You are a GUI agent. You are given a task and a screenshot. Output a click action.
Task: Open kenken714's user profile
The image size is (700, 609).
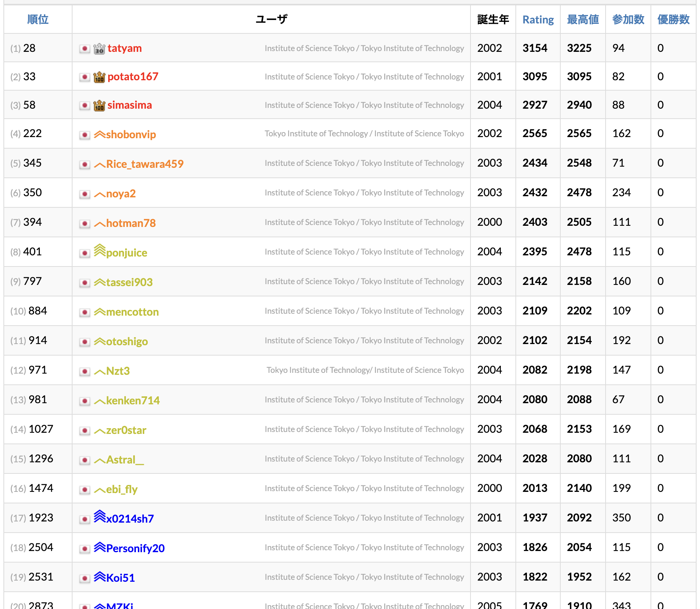[x=133, y=400]
